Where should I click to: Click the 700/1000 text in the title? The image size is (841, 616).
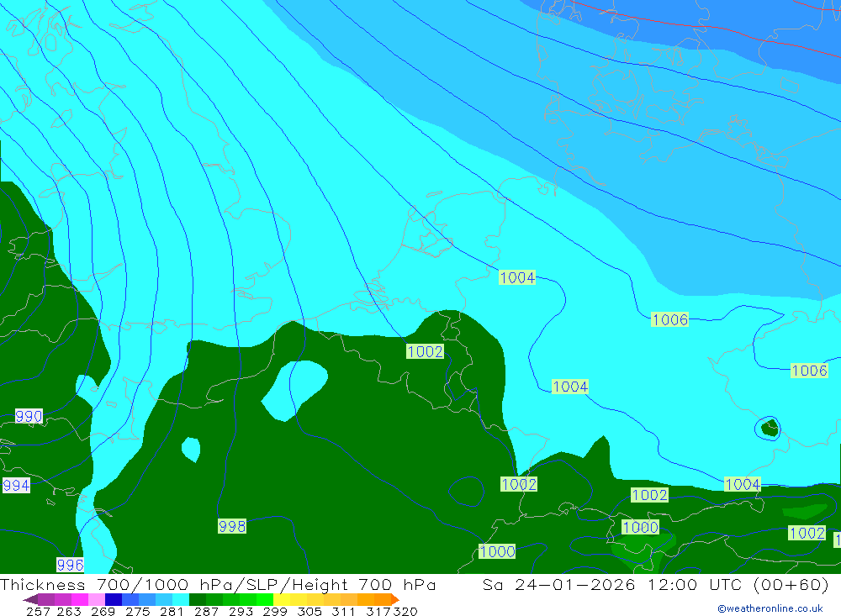tap(143, 584)
